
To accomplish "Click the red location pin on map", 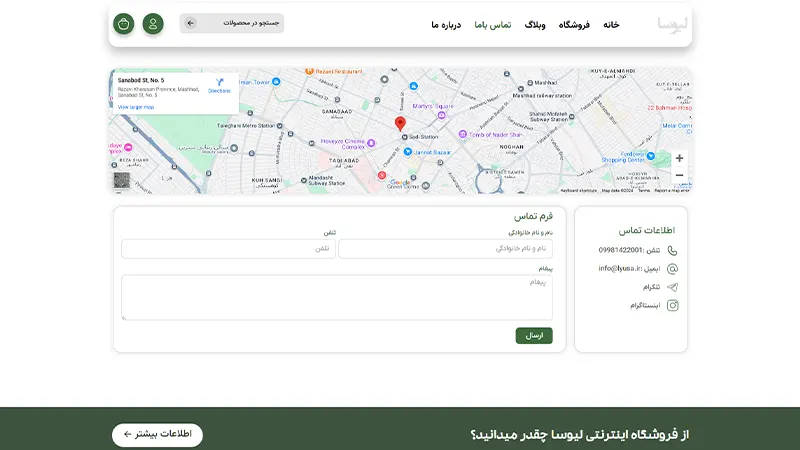I will (x=401, y=123).
